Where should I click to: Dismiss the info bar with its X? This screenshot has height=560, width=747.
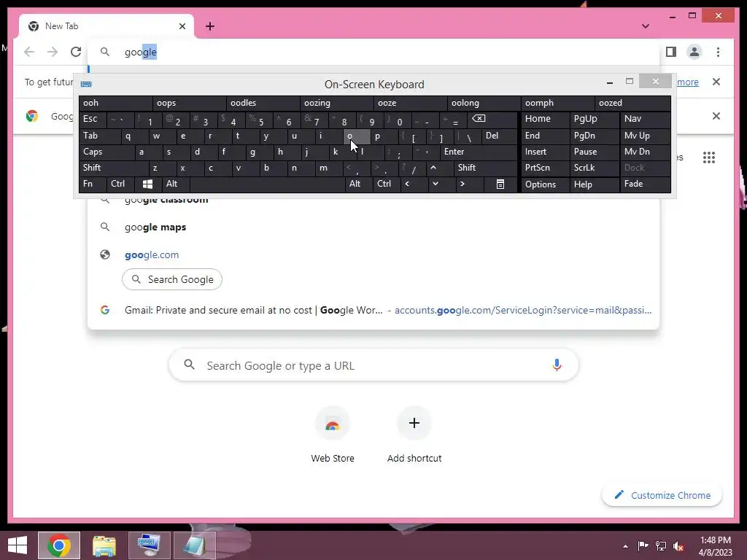tap(716, 82)
